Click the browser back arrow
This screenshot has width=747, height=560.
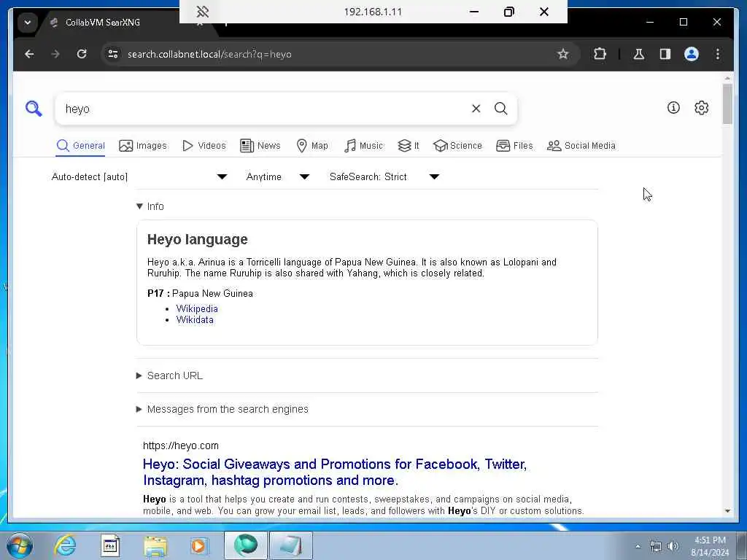(29, 54)
